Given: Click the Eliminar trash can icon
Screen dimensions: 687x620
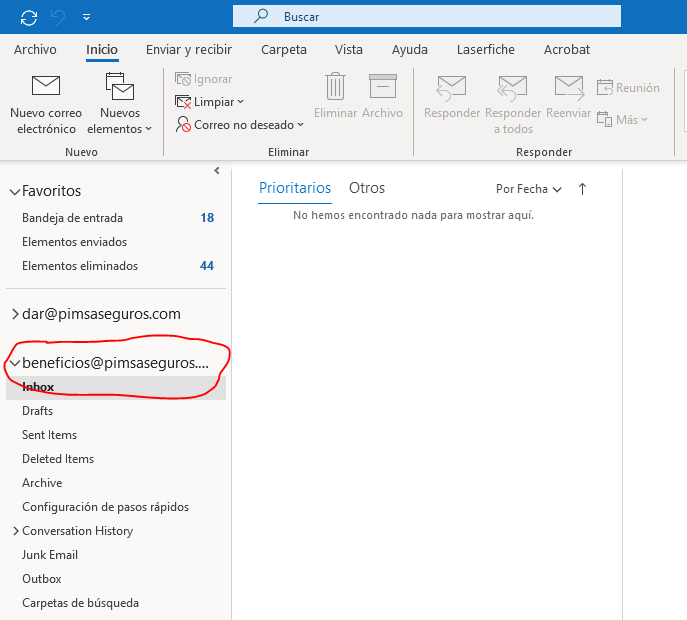Looking at the screenshot, I should point(336,86).
